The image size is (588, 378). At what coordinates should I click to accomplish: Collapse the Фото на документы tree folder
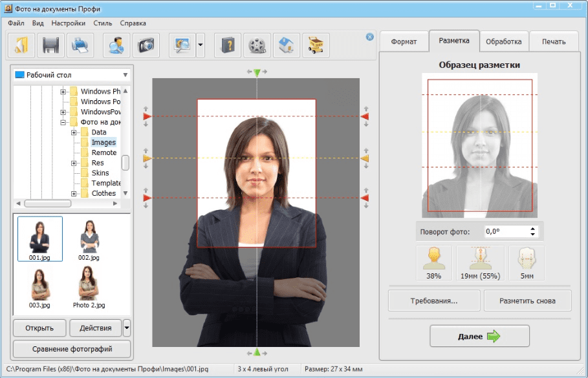point(63,122)
